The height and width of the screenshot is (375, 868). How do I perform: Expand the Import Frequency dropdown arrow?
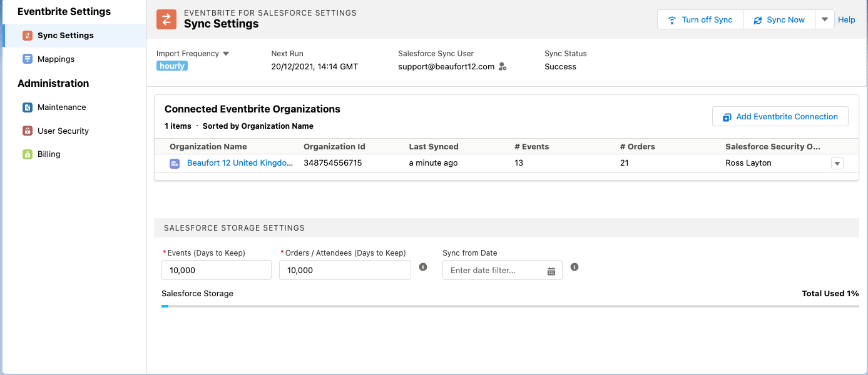click(226, 54)
